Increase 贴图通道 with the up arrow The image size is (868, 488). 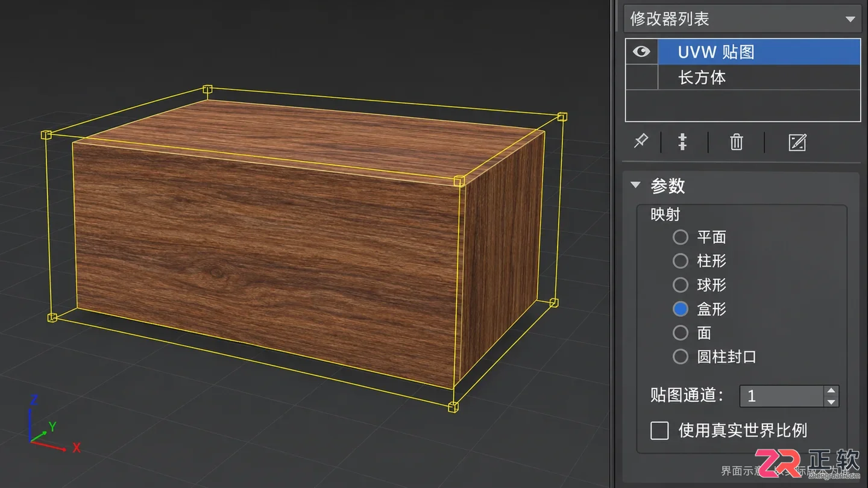(x=831, y=390)
